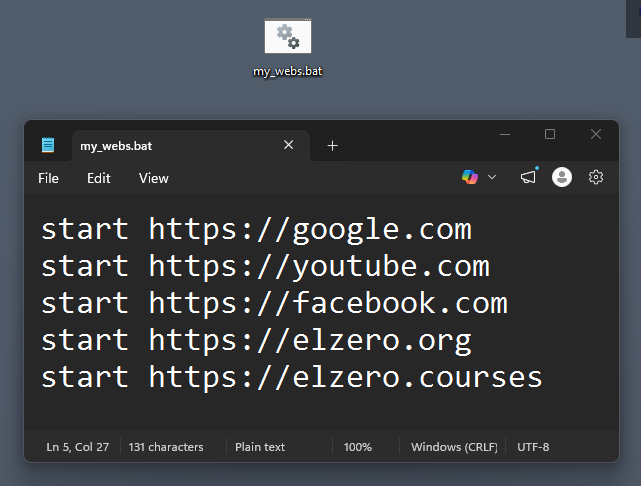Open the View menu
This screenshot has width=641, height=486.
point(153,178)
